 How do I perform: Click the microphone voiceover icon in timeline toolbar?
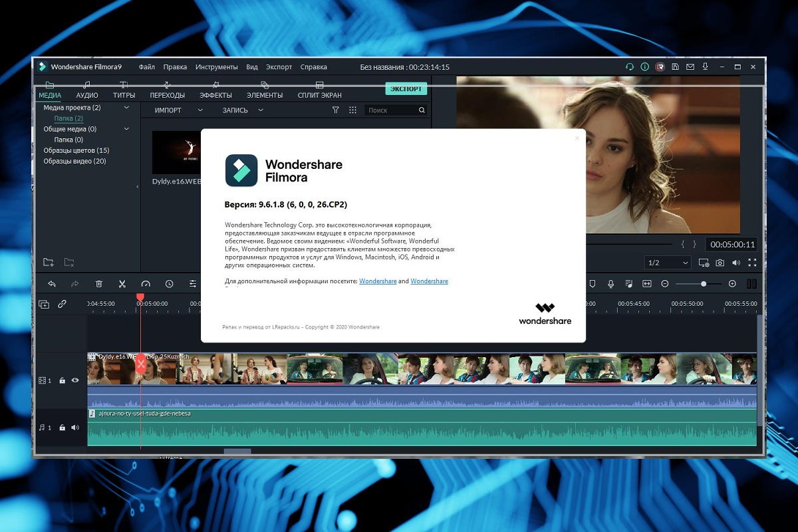pos(610,284)
